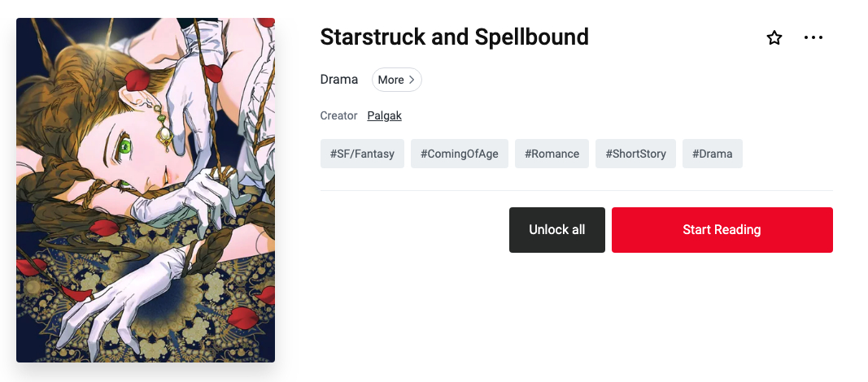Open the three-dot more options menu
Screen dimensions: 868x382
tap(813, 37)
